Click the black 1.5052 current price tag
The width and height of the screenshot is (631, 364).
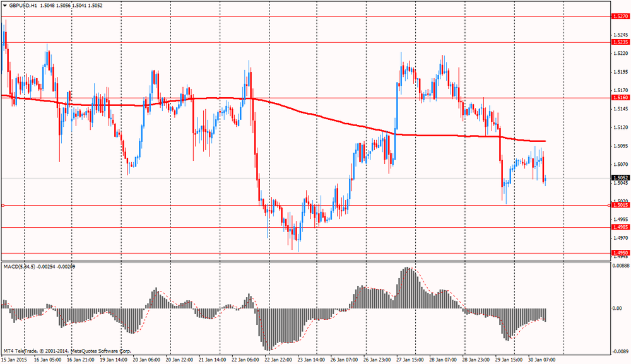[x=620, y=178]
